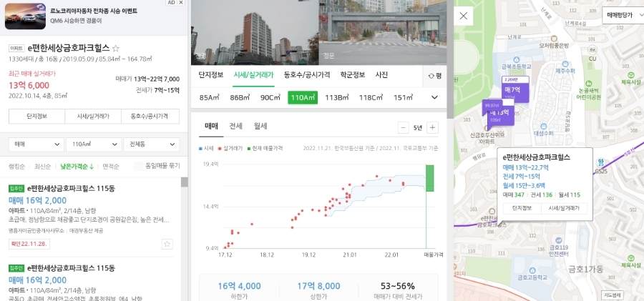Select the 90C㎡ area type
This screenshot has width=644, height=301.
270,98
